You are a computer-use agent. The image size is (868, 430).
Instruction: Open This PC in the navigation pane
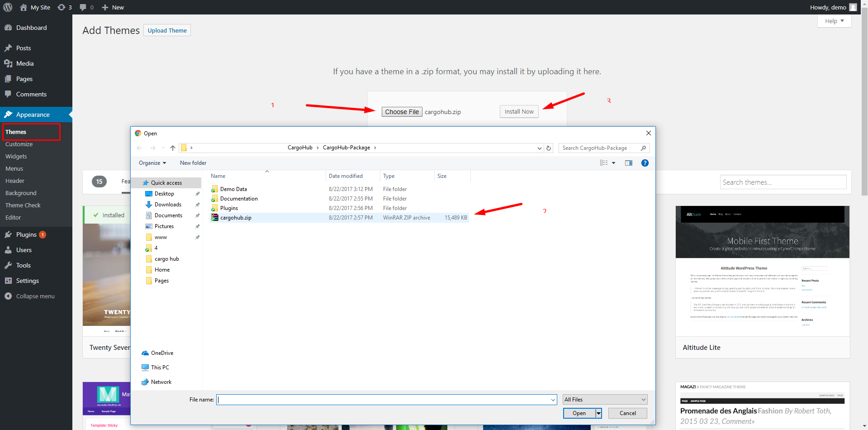tap(155, 368)
